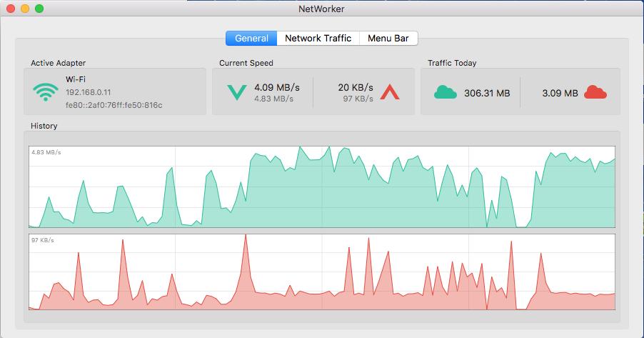Open the Menu Bar tab
Viewport: 644px width, 338px height.
click(388, 39)
